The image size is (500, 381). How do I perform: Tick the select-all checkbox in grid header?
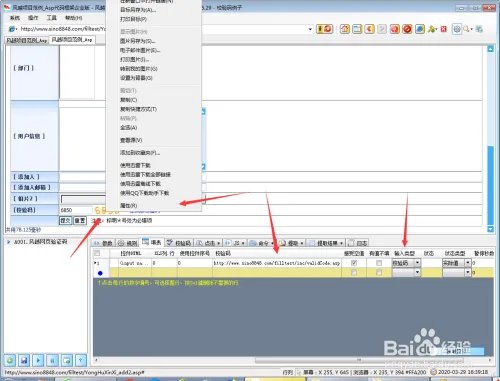(97, 253)
